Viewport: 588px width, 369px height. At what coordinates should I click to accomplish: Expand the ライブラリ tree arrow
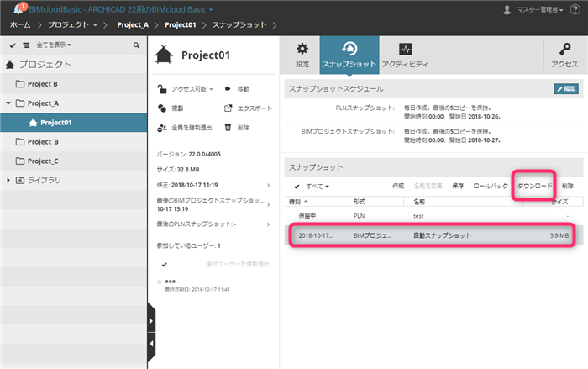[8, 180]
